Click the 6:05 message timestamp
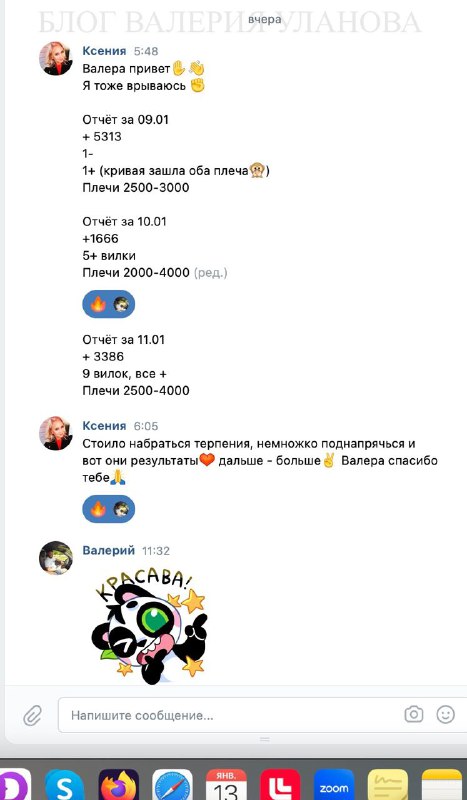The height and width of the screenshot is (800, 467). [146, 426]
